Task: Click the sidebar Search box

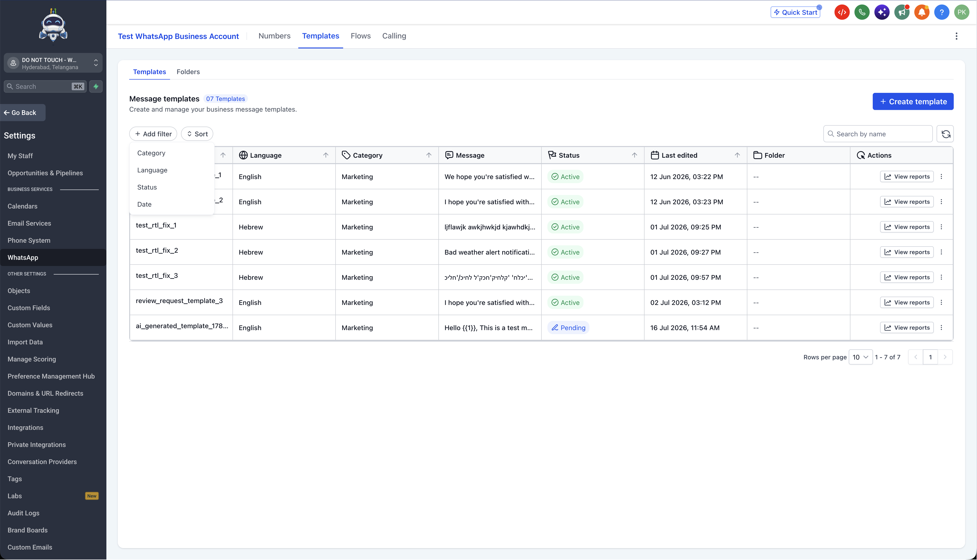Action: [45, 86]
